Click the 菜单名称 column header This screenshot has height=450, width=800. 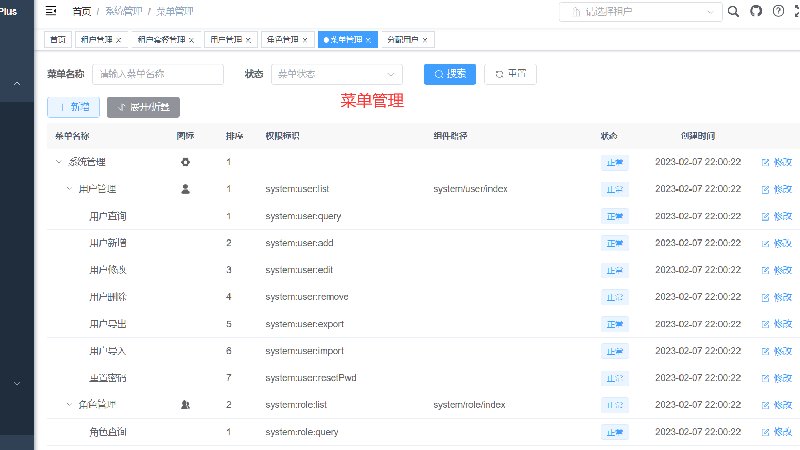pos(72,136)
